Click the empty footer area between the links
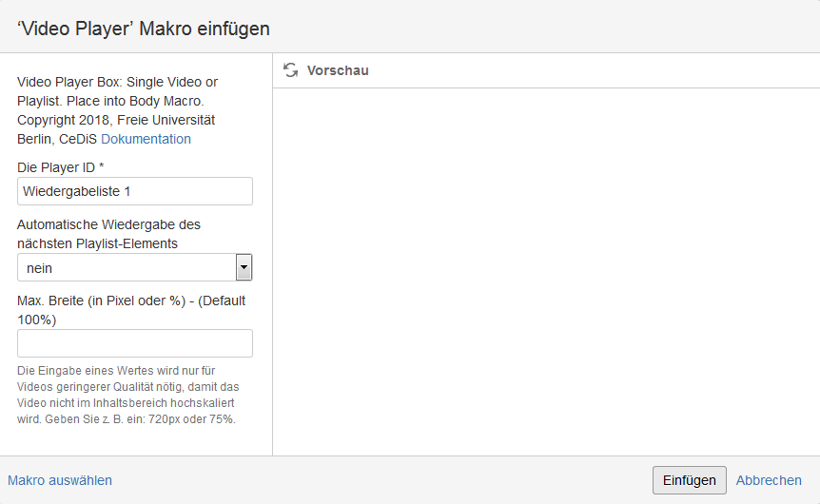The image size is (820, 504). click(381, 480)
